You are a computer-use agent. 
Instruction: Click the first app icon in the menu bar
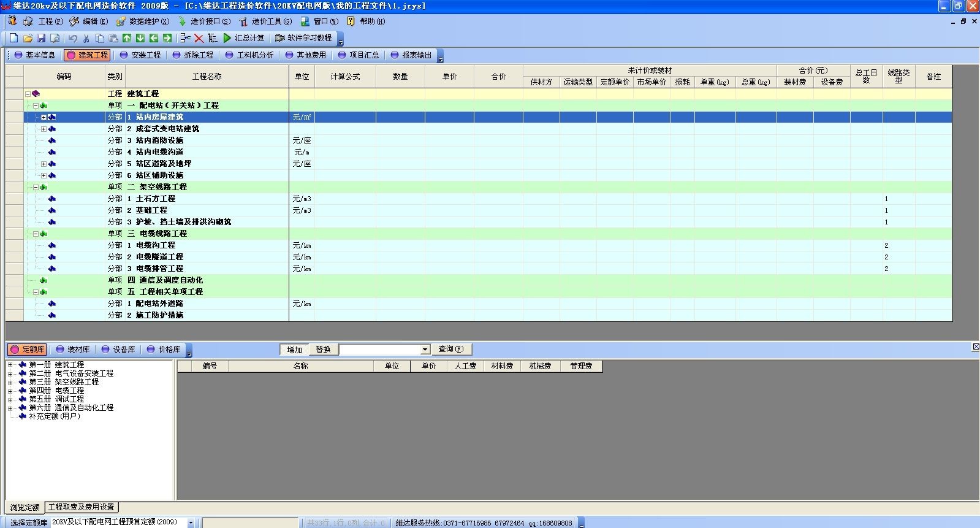12,21
